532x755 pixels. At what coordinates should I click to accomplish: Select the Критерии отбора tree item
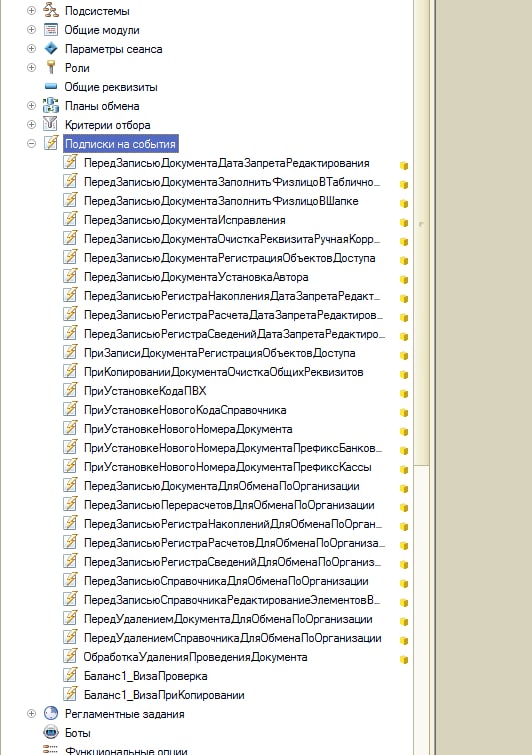(x=107, y=125)
